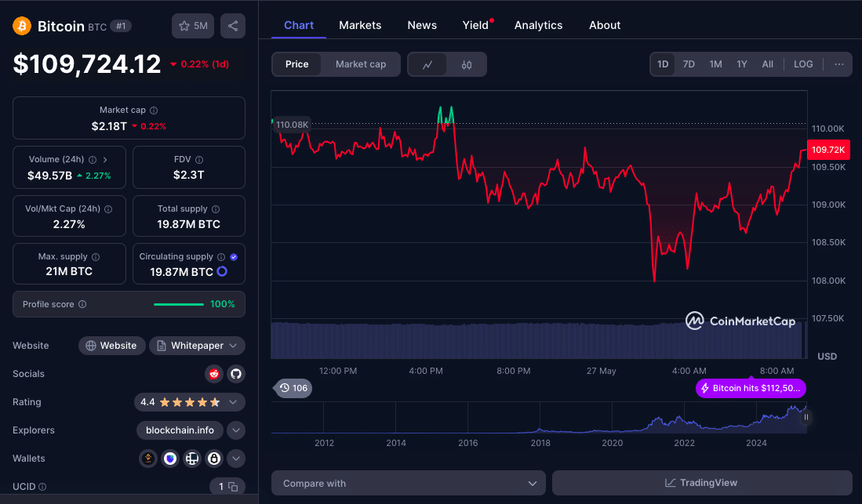Click the 106 history events badge

(293, 388)
